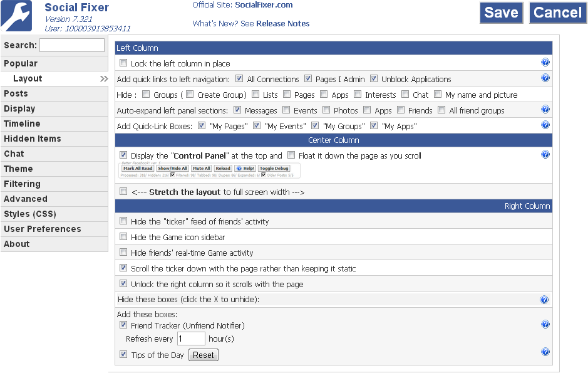
Task: Open the Popular settings tab
Action: [54, 63]
